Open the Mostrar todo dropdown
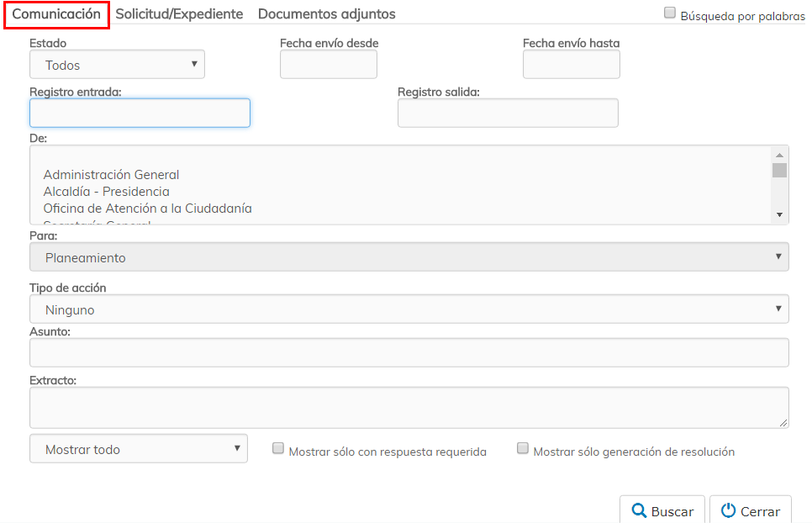Viewport: 812px width, 523px height. tap(139, 449)
